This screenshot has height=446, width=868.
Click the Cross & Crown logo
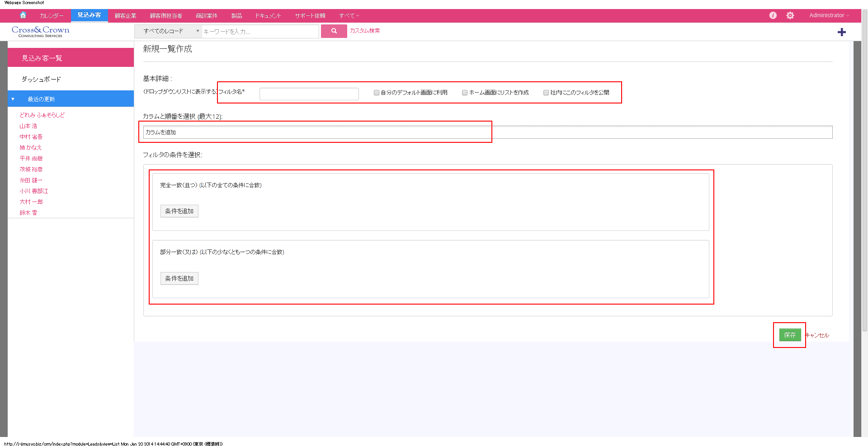pos(40,31)
